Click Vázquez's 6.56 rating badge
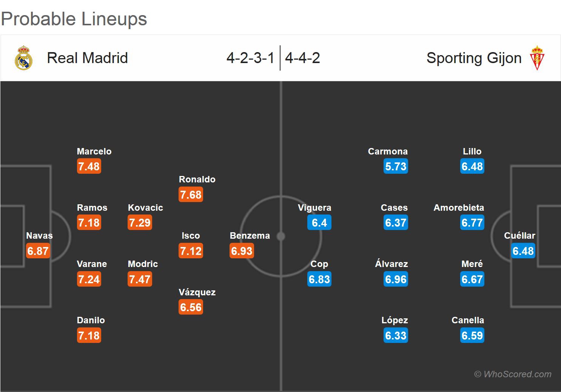 (191, 307)
